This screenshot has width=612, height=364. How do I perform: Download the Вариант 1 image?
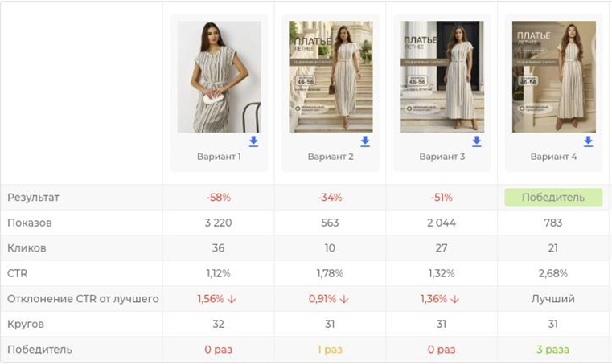click(x=253, y=141)
